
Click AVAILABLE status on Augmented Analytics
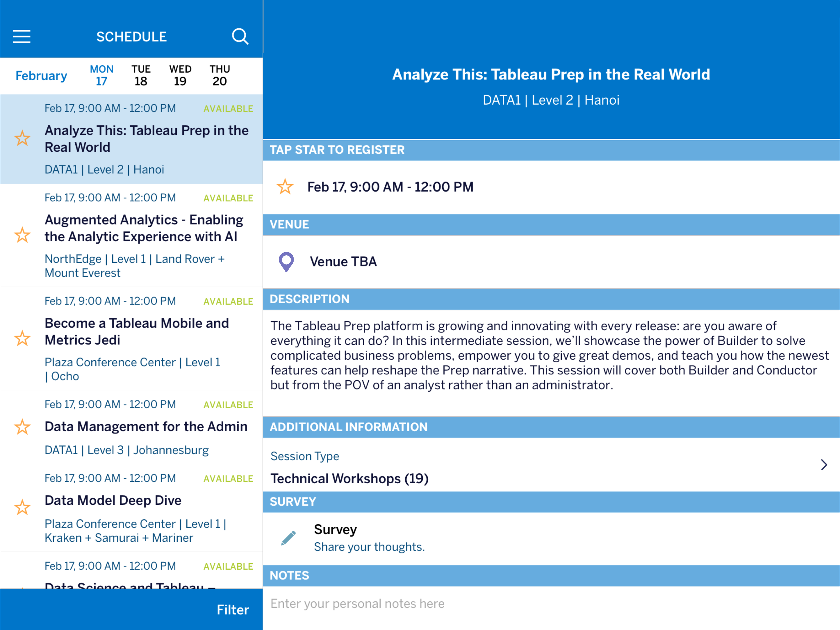pos(228,198)
